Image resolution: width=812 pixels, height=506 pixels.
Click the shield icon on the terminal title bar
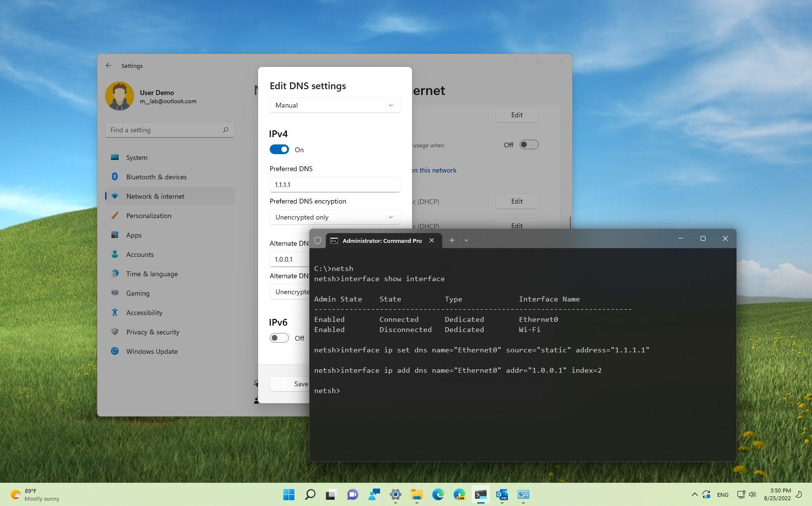pyautogui.click(x=318, y=240)
